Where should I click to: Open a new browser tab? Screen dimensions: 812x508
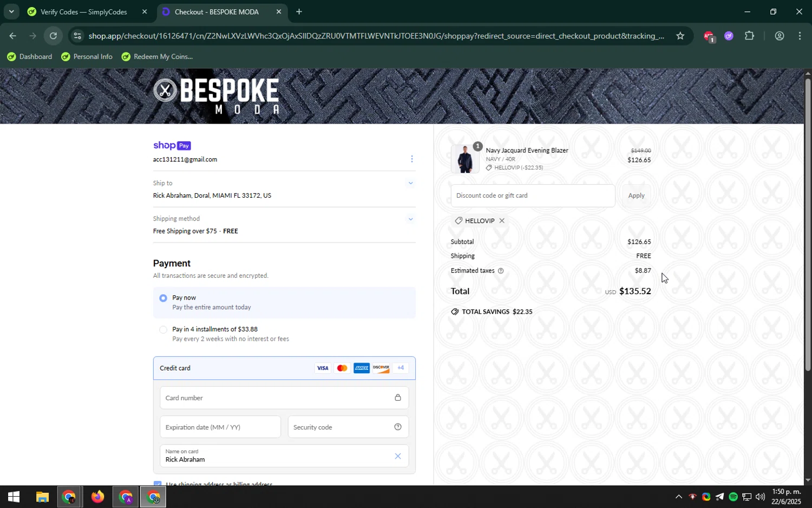pos(299,12)
